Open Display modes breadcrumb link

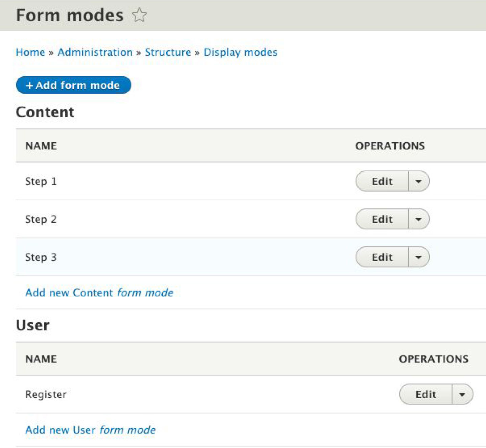(240, 52)
